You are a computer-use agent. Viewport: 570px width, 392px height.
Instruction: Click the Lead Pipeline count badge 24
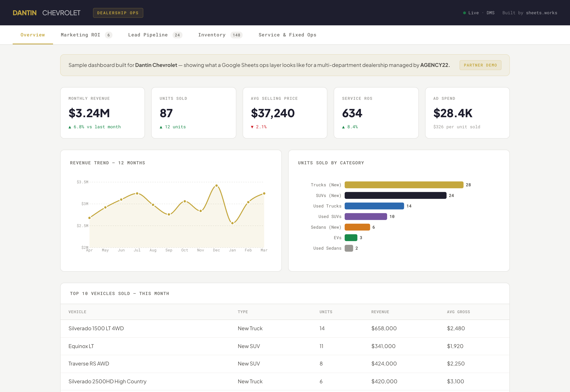[x=177, y=35]
